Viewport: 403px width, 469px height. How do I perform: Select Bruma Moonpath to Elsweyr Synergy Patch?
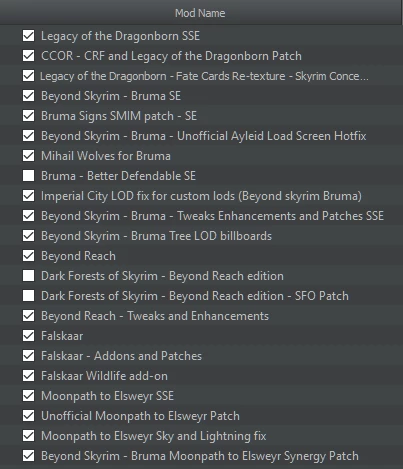point(201,456)
